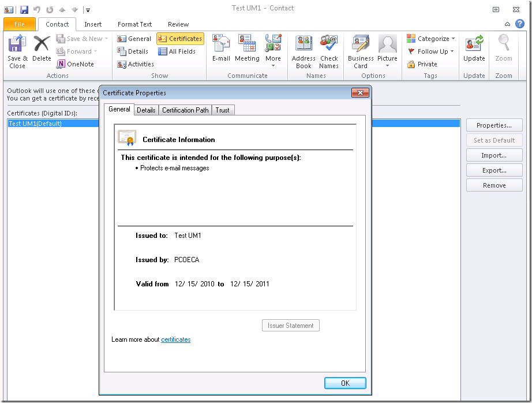The image size is (532, 403).
Task: Click OK in Certificate Properties dialog
Action: point(345,383)
